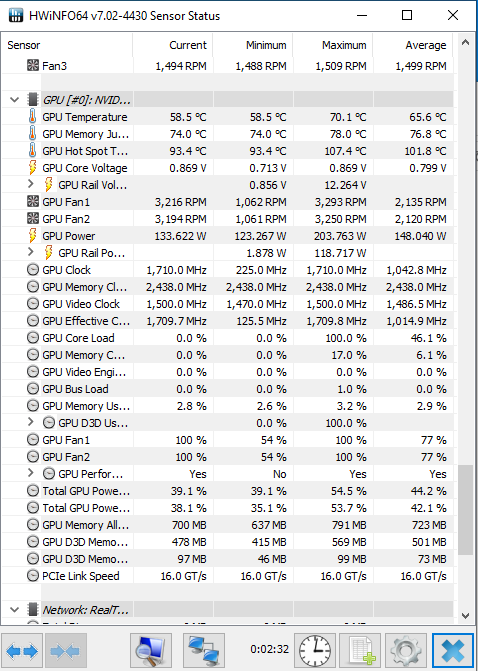
Task: Click the Current column header
Action: point(173,45)
